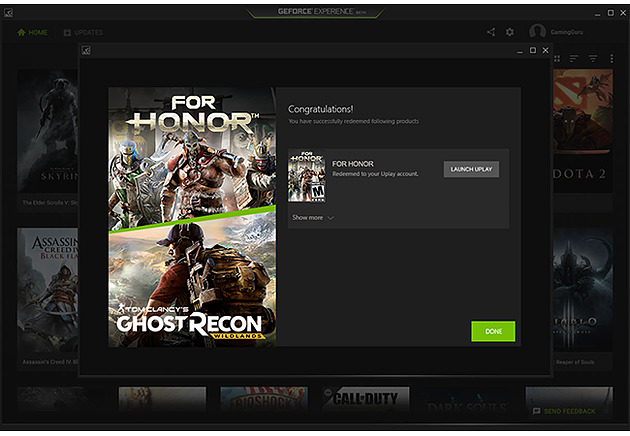
Task: Switch to the UPDATES tab
Action: pos(83,33)
